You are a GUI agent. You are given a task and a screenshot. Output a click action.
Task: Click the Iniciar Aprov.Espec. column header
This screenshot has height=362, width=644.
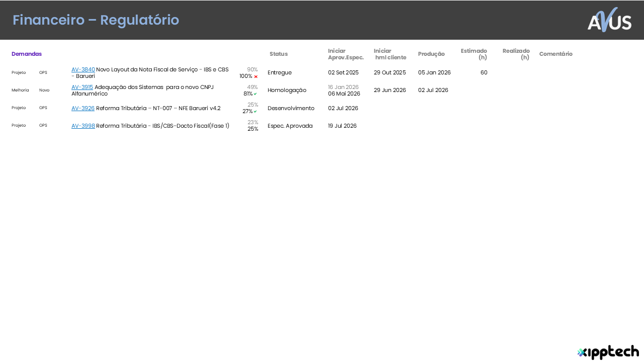pyautogui.click(x=346, y=54)
